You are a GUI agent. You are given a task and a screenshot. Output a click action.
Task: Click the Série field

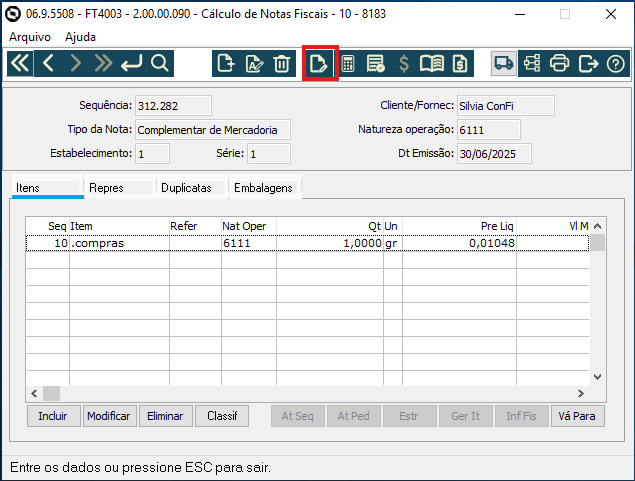[x=269, y=154]
